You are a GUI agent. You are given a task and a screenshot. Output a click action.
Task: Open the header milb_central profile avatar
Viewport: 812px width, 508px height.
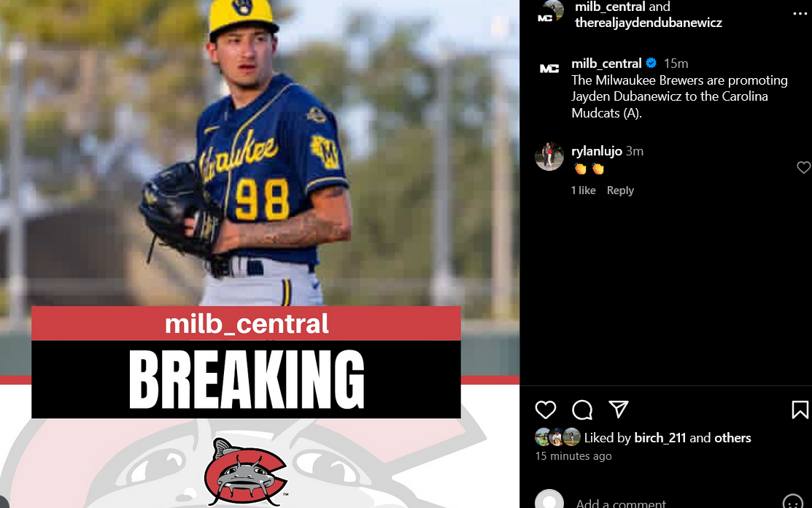549,12
